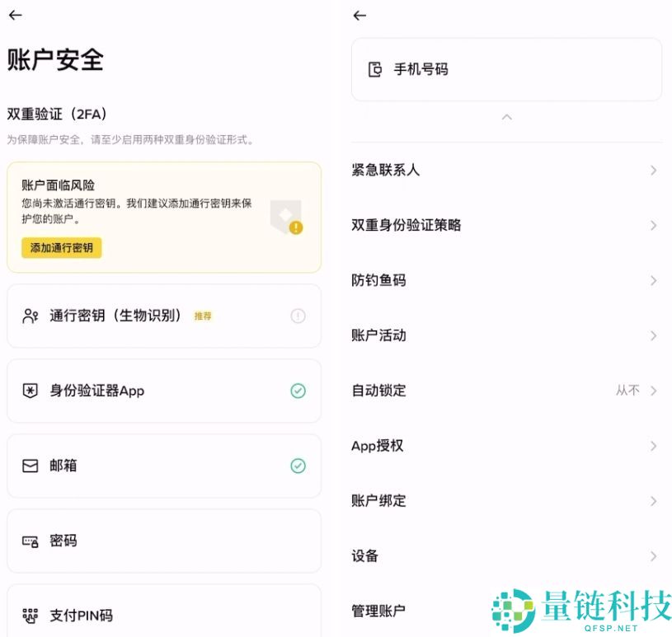The height and width of the screenshot is (637, 672).
Task: Open 账户活动 to review account activity
Action: [506, 335]
